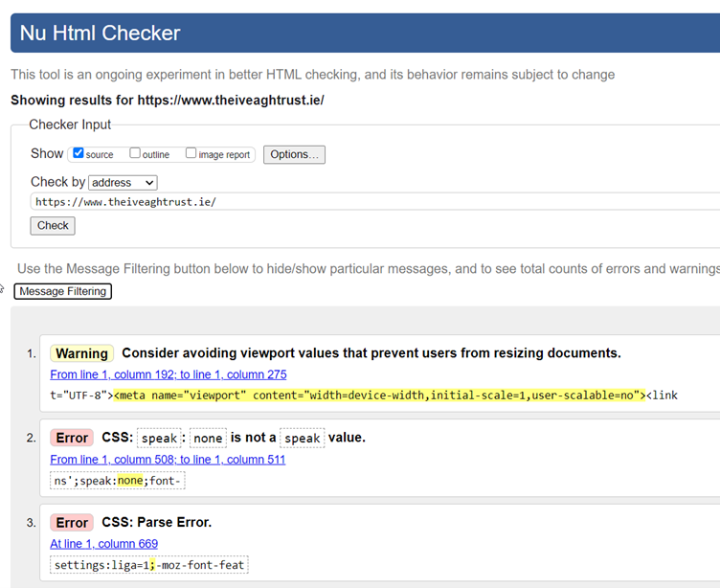The image size is (720, 588).
Task: Follow link From line 1, column 192
Action: [x=169, y=374]
